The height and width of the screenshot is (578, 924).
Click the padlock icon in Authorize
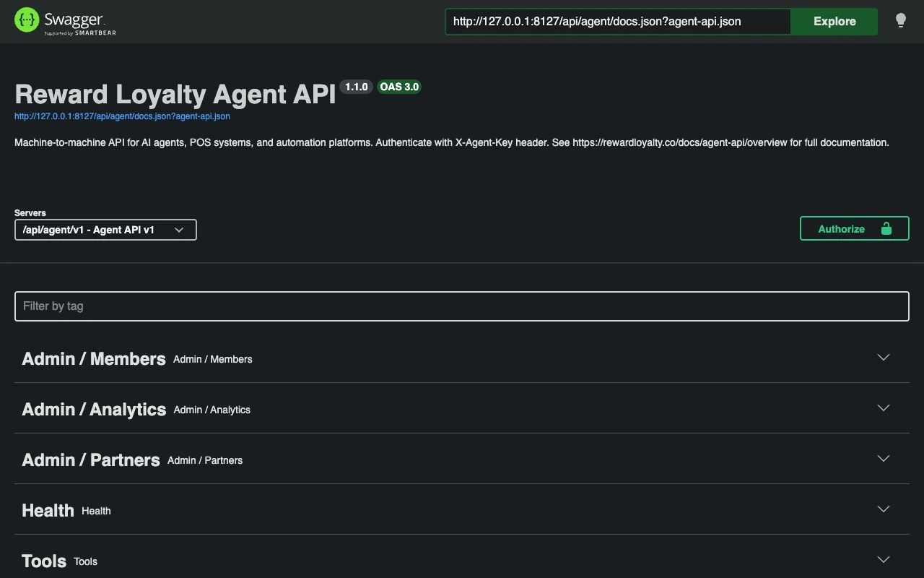(x=886, y=228)
